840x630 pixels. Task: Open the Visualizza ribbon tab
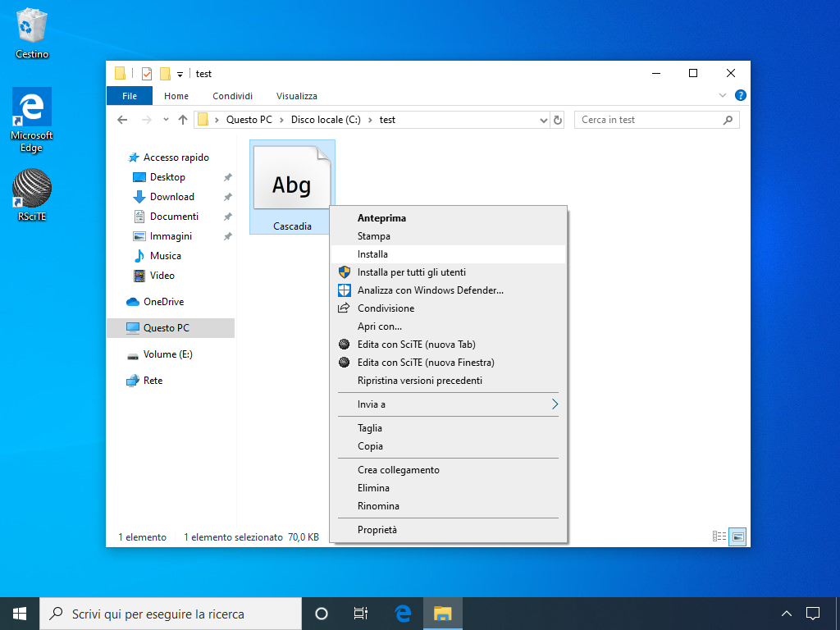click(x=296, y=96)
